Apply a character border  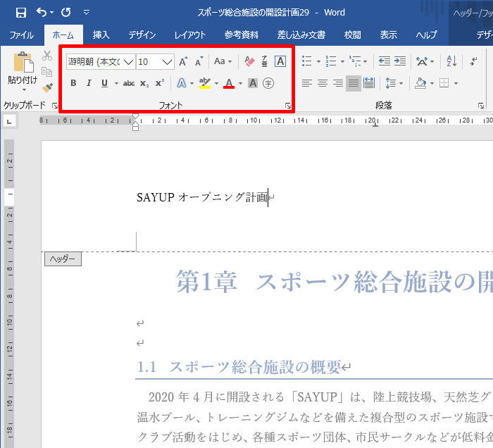click(280, 61)
